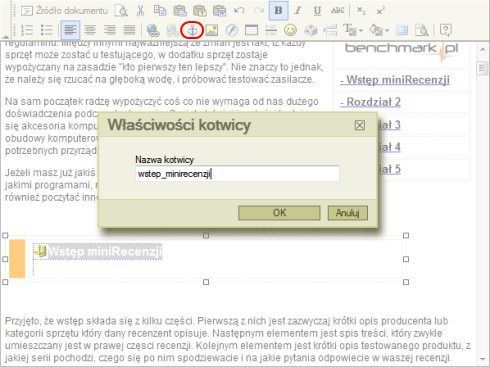490x367 pixels.
Task: Justify the text block
Action: [x=129, y=30]
